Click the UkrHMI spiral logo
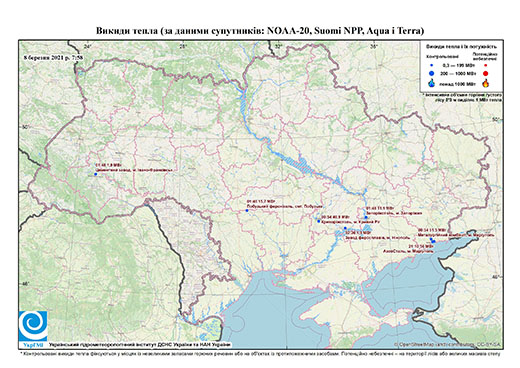 point(33,327)
